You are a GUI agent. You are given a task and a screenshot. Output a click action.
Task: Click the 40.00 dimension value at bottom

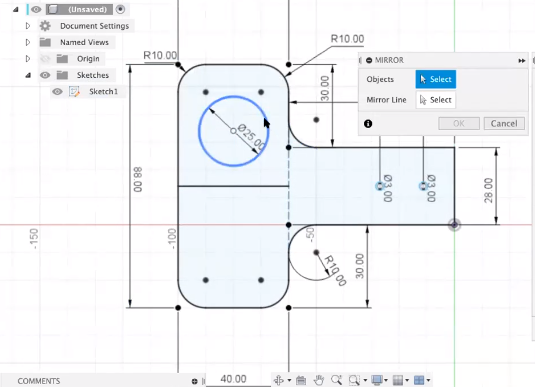[x=233, y=379]
